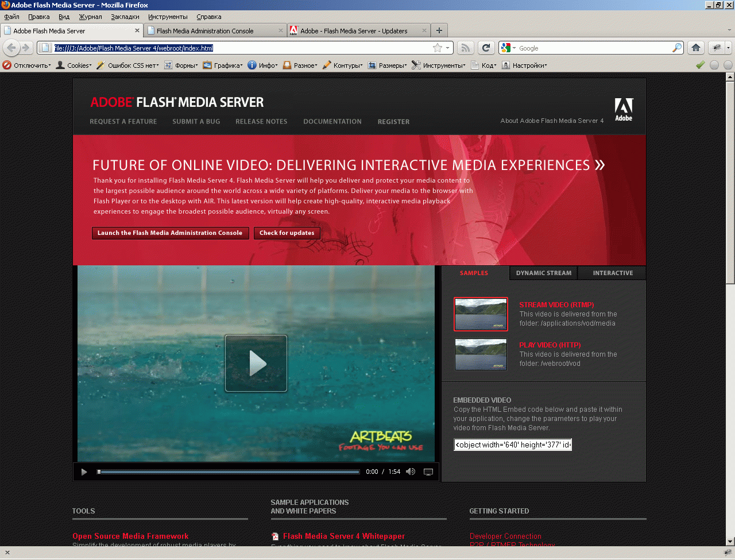Click the status bar icon at bottom right
This screenshot has width=735, height=560.
[728, 553]
